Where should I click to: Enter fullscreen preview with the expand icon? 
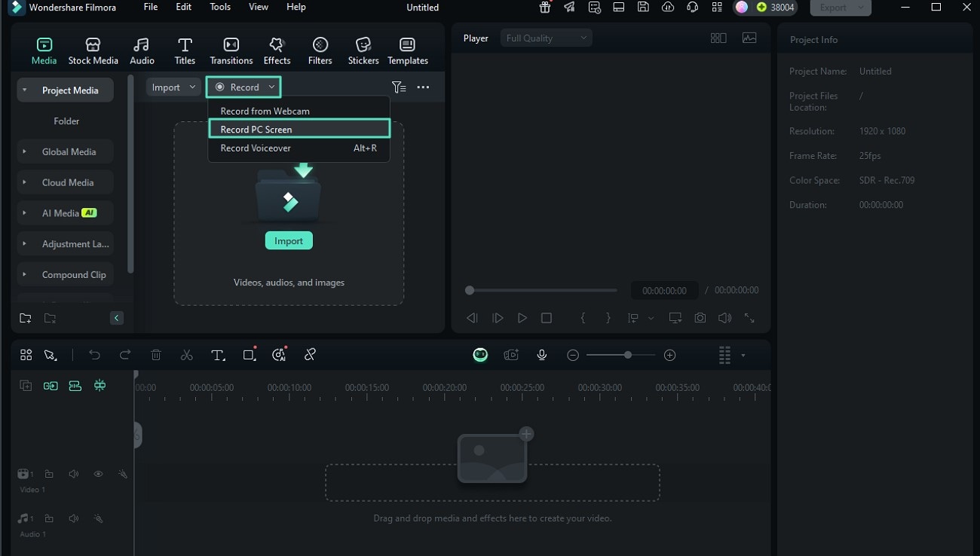point(749,318)
